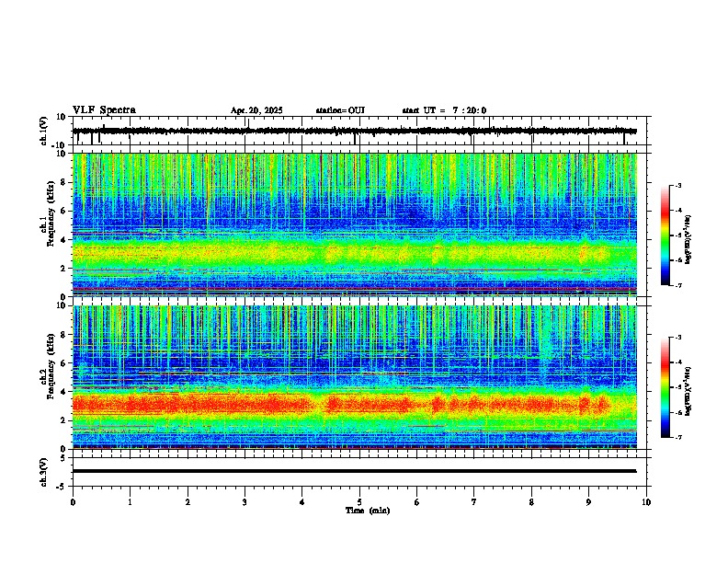Select the "ch.1(V)" axis label

click(x=44, y=131)
